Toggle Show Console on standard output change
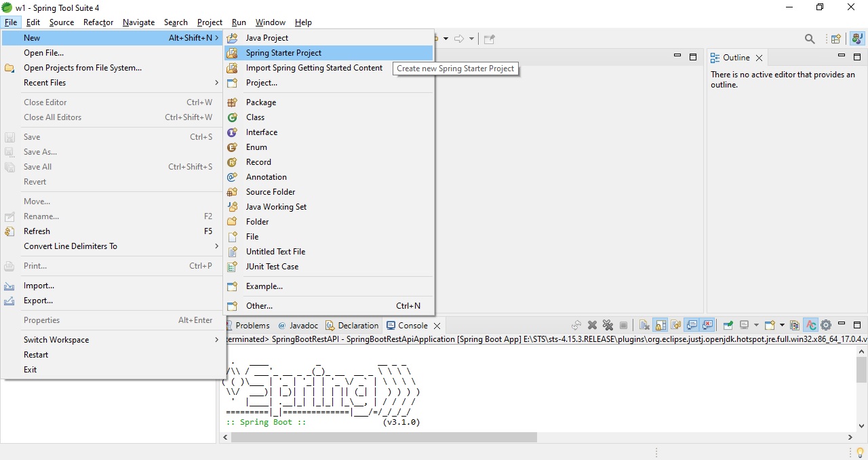 (692, 326)
